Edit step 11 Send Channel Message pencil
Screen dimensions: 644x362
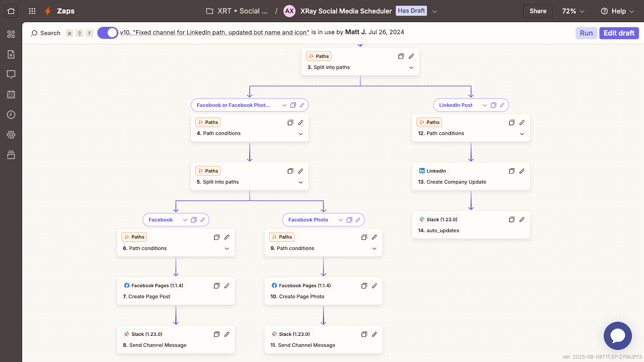coord(374,334)
